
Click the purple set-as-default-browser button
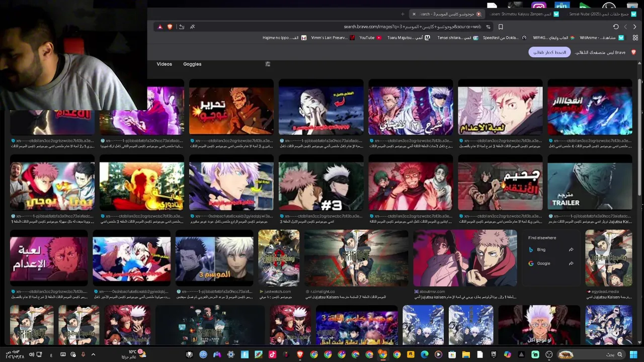tap(549, 52)
